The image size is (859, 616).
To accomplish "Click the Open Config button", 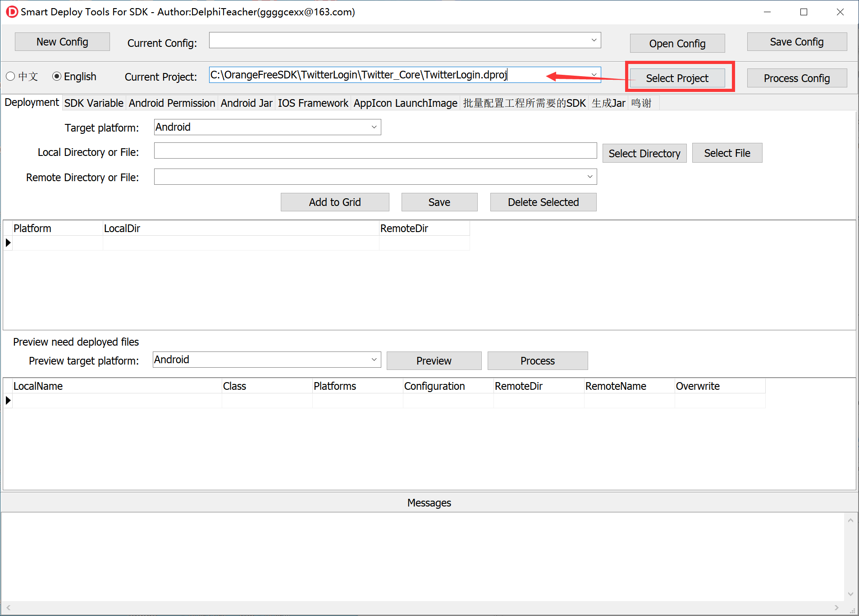I will pyautogui.click(x=677, y=43).
